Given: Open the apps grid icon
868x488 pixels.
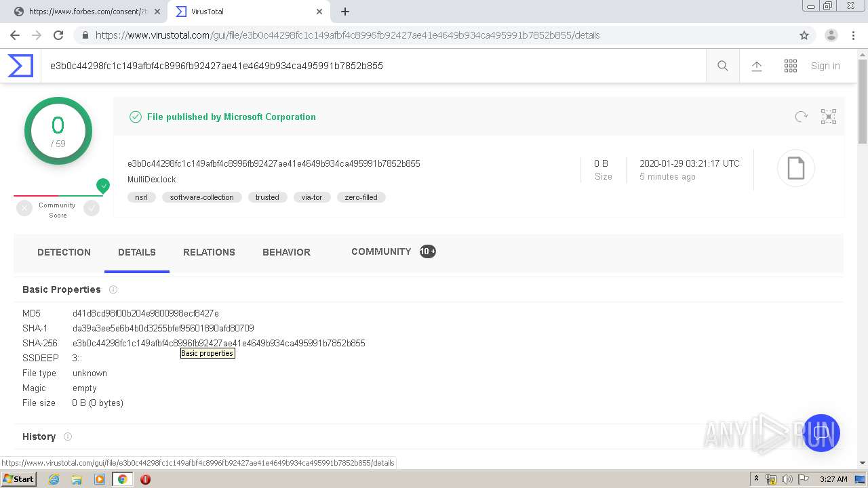Looking at the screenshot, I should [791, 66].
